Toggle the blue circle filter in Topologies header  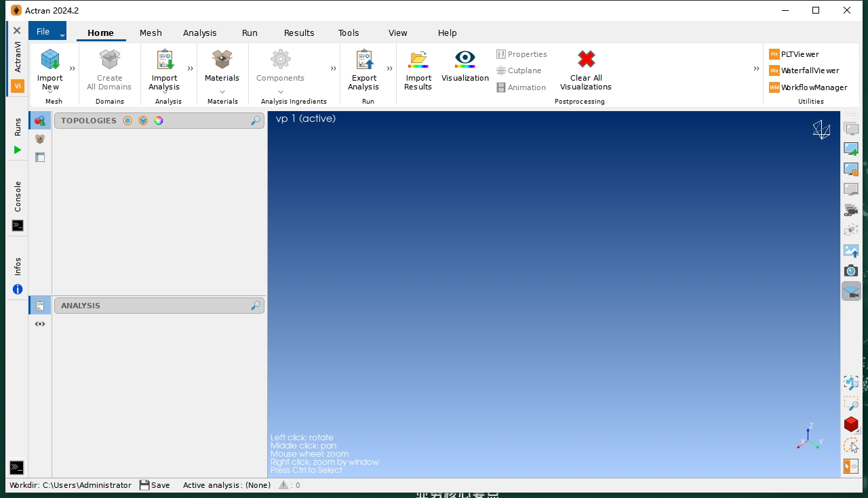tap(127, 121)
